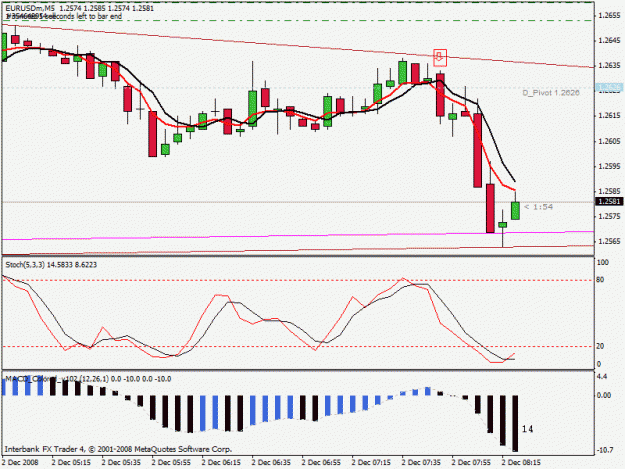Select the green dash-dot line near 1.2655
The image size is (625, 469).
coord(298,20)
